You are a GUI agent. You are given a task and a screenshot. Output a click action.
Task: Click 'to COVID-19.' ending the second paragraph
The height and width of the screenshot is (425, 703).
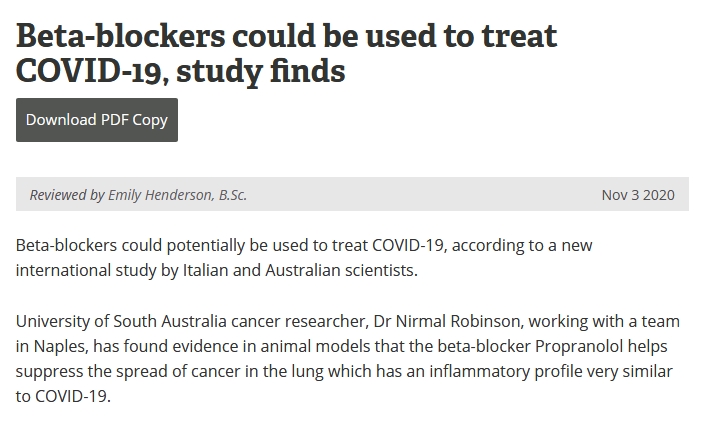coord(63,396)
